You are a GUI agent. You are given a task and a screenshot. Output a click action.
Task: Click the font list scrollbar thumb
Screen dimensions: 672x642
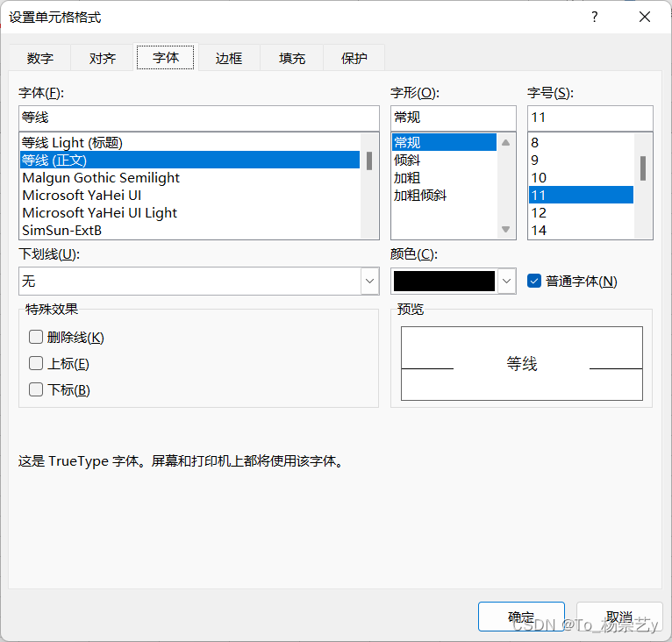[x=369, y=160]
